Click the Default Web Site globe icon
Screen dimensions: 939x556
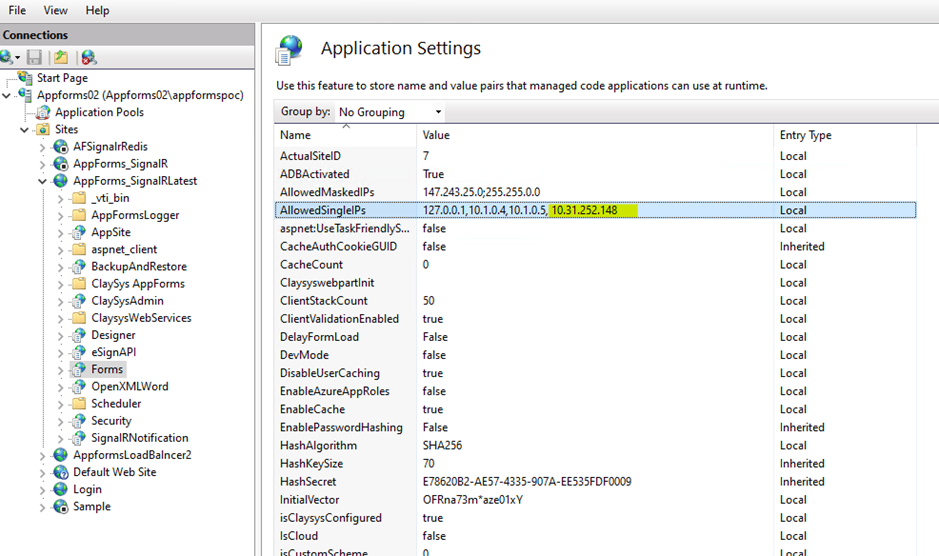tap(60, 472)
